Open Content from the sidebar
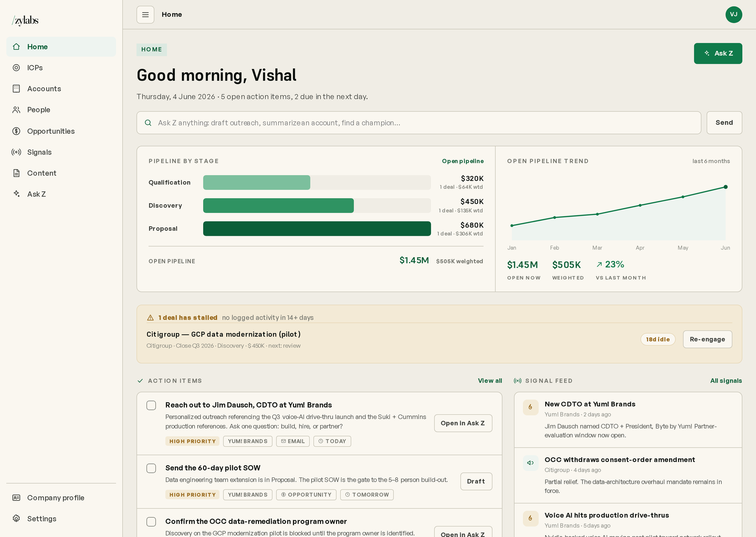This screenshot has width=756, height=537. (x=61, y=173)
